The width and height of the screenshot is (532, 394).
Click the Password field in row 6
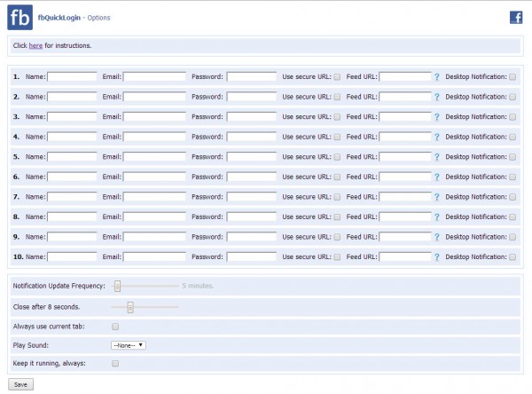[x=252, y=177]
